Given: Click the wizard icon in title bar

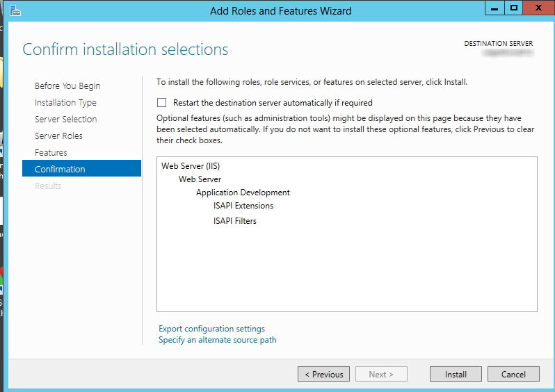Looking at the screenshot, I should point(14,10).
